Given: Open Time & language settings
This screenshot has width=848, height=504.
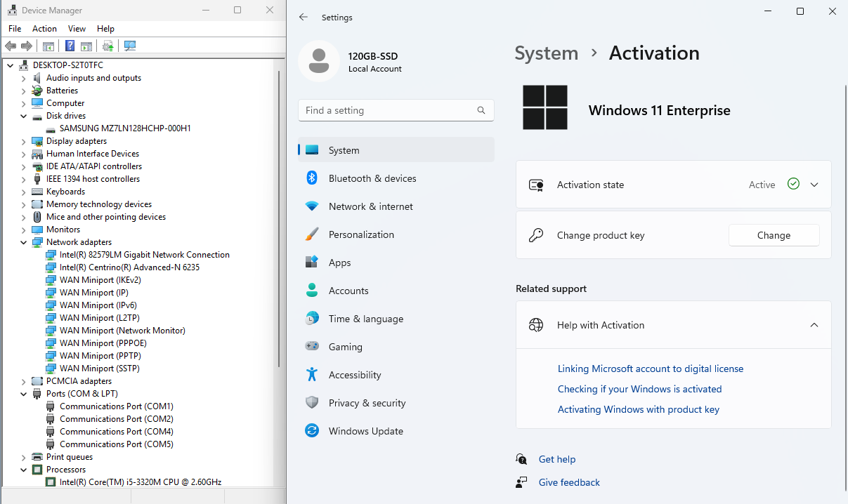Looking at the screenshot, I should tap(396, 319).
